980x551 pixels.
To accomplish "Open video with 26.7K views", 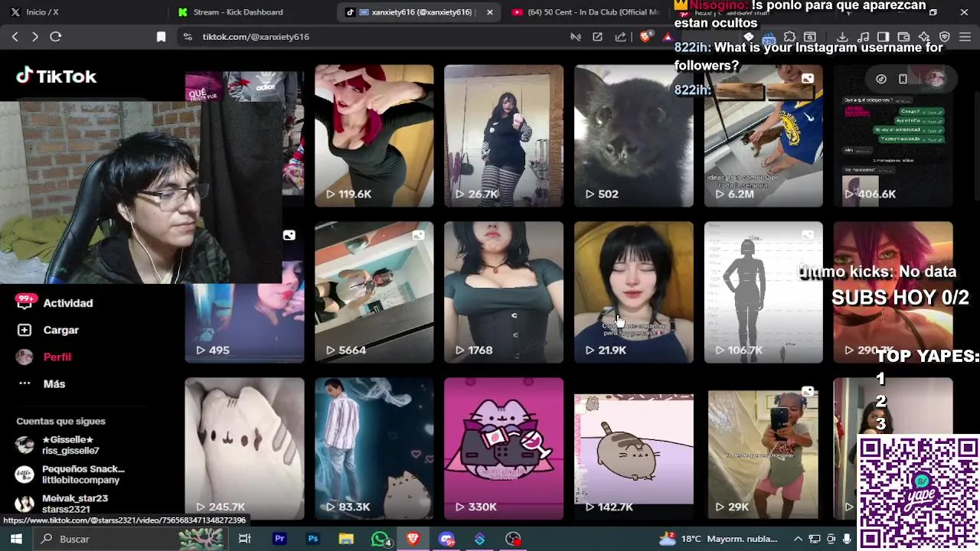I will click(x=504, y=135).
